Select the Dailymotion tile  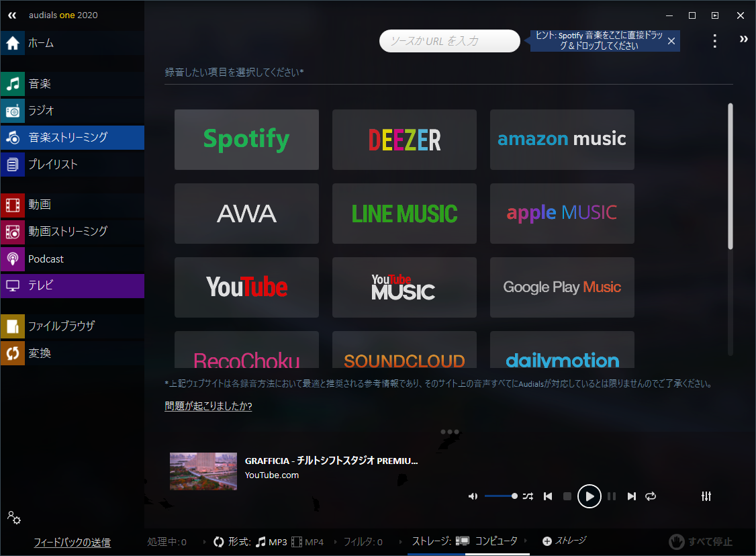(562, 350)
